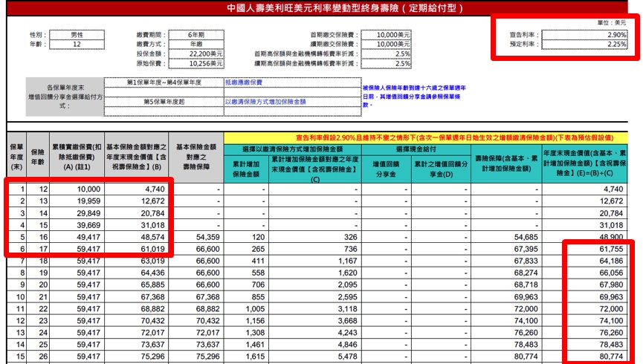Select cell showing 49,417
The image size is (643, 364).
click(77, 237)
